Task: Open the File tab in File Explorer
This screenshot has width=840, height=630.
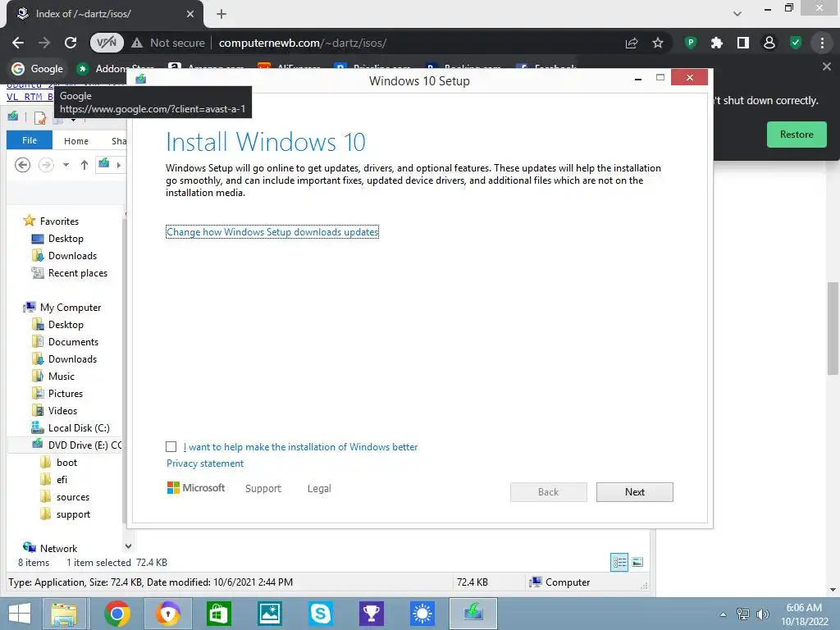Action: pos(30,140)
